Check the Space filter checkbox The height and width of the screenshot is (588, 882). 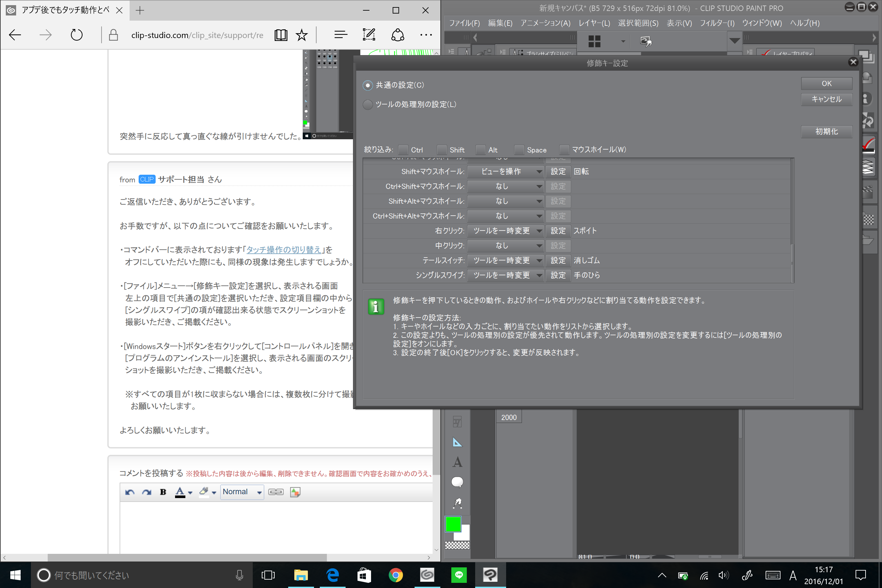(x=519, y=150)
